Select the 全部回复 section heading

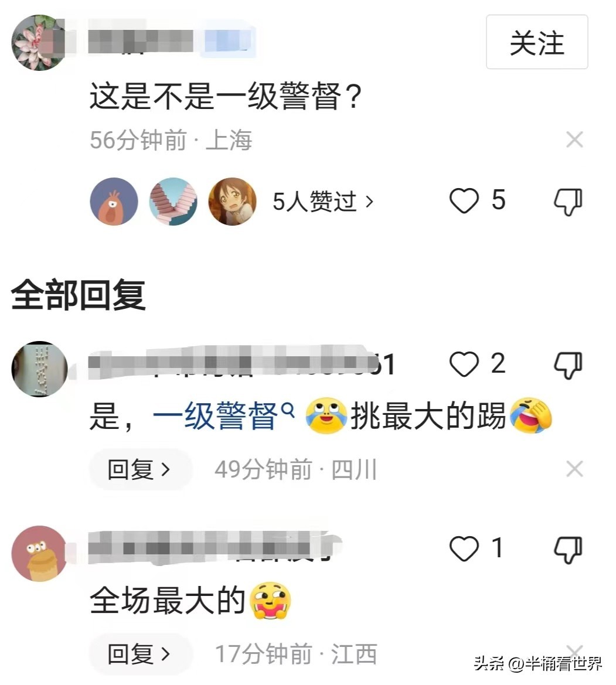pyautogui.click(x=78, y=295)
